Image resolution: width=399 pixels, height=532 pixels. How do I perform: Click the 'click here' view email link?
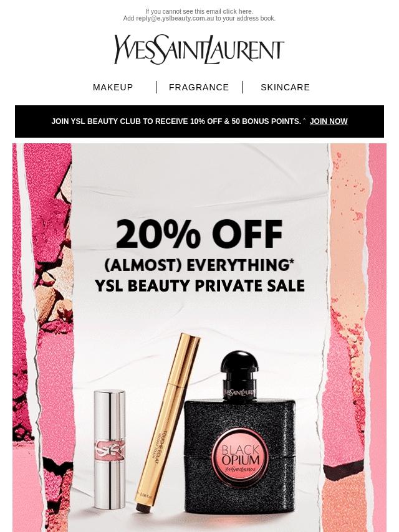tap(238, 12)
